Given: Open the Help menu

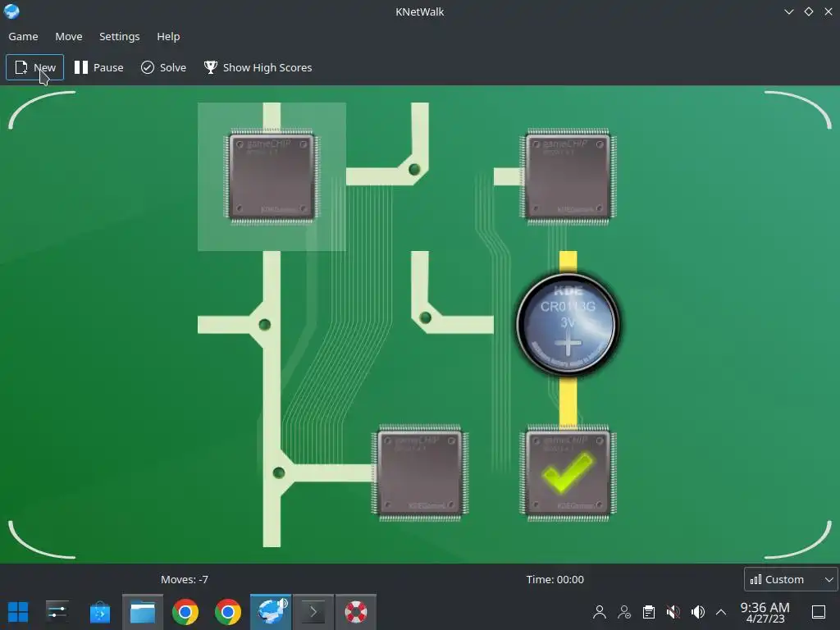Looking at the screenshot, I should pos(168,36).
